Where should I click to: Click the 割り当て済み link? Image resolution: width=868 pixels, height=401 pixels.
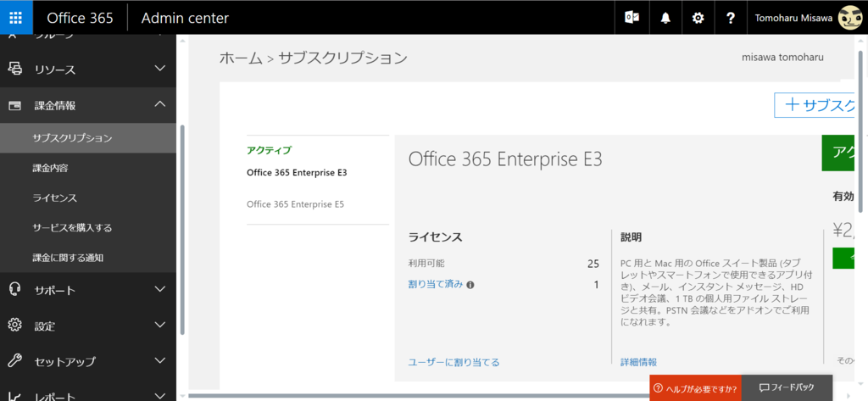[x=435, y=285]
